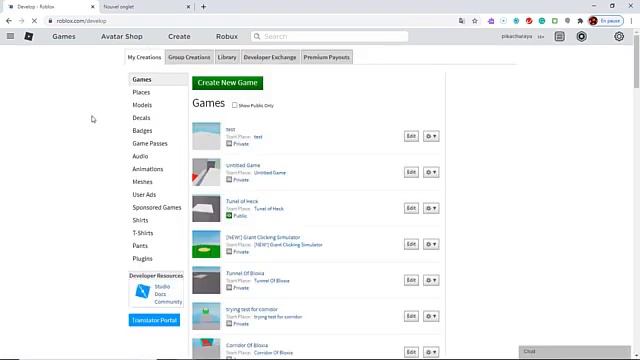
Task: Open the settings gear in Roblox navbar
Action: (619, 36)
